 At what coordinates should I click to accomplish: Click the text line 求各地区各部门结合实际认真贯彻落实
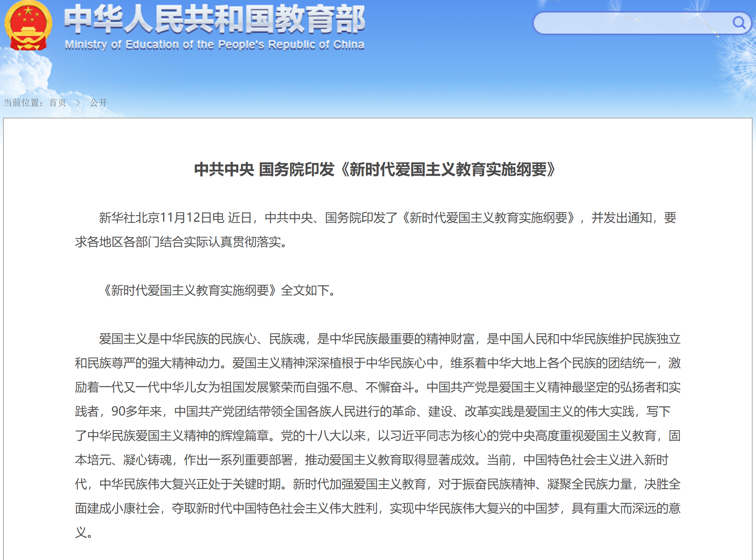point(182,242)
